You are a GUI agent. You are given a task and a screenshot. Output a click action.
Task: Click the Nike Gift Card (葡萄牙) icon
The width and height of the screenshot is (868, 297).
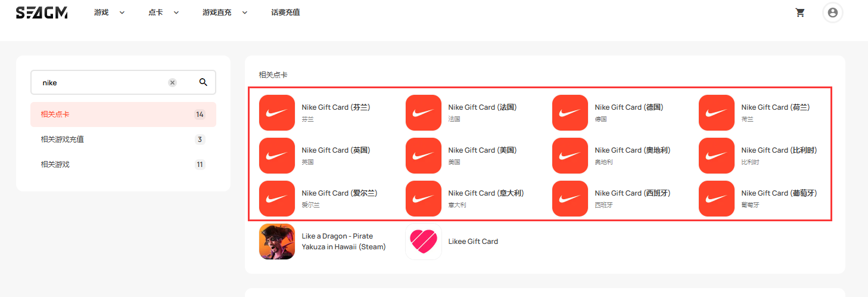tap(717, 199)
